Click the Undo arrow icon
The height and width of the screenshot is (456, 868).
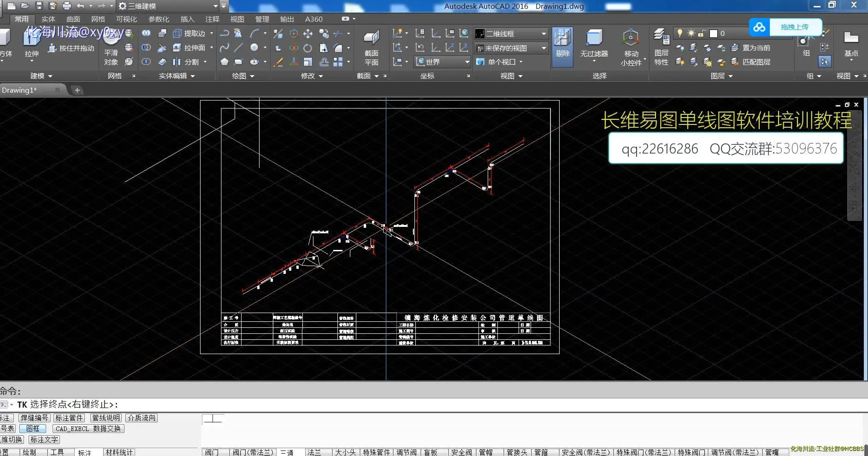[81, 6]
